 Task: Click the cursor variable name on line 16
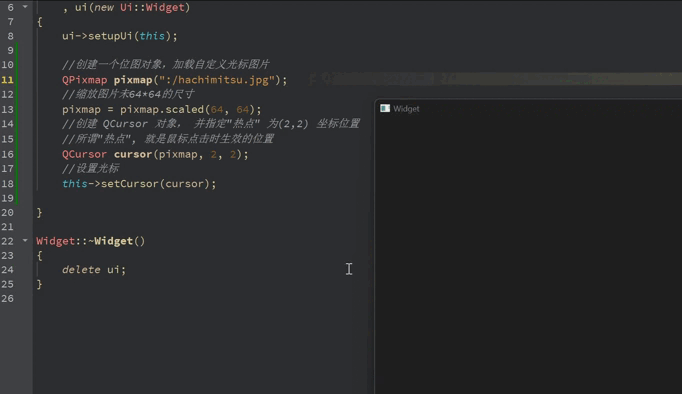(133, 154)
